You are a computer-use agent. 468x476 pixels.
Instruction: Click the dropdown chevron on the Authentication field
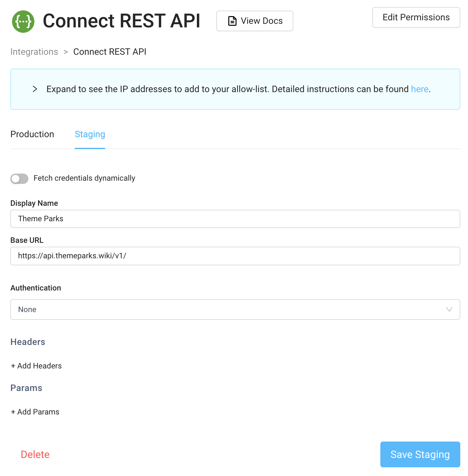click(x=449, y=309)
